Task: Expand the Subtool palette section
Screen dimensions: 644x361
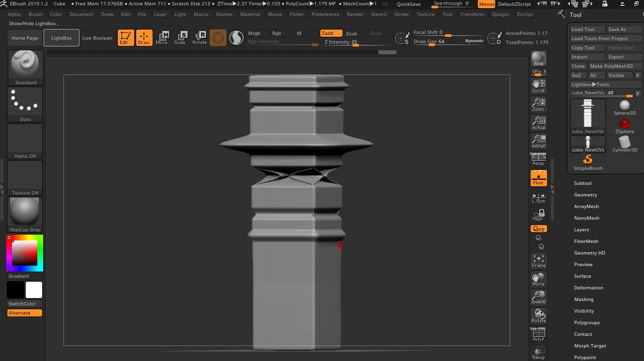Action: 582,183
